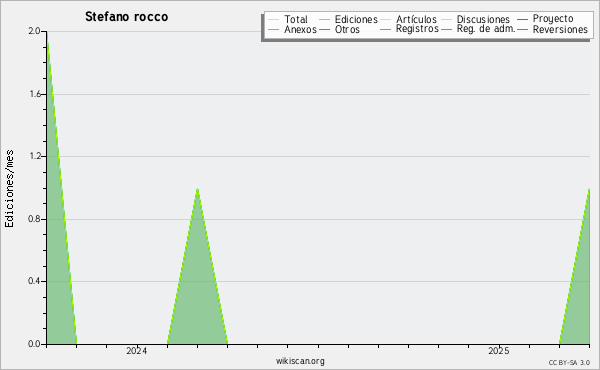Click the red Reversiones legend line swatch

coord(523,29)
